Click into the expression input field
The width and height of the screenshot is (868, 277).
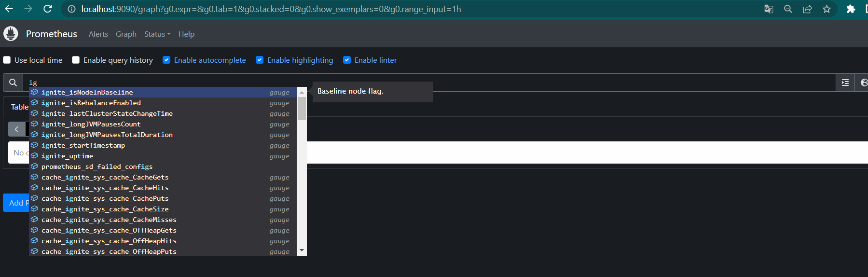[429, 83]
